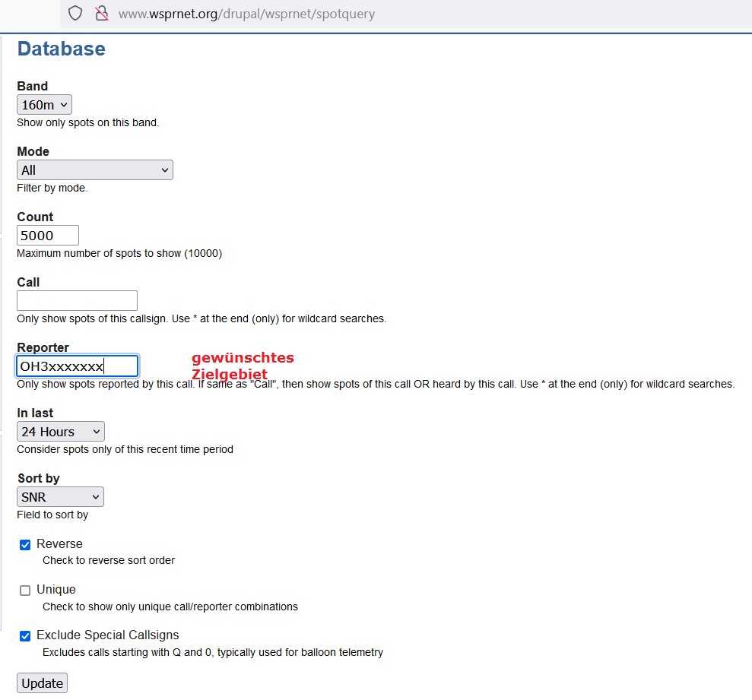Click the bold Band field label
752x700 pixels.
click(32, 86)
